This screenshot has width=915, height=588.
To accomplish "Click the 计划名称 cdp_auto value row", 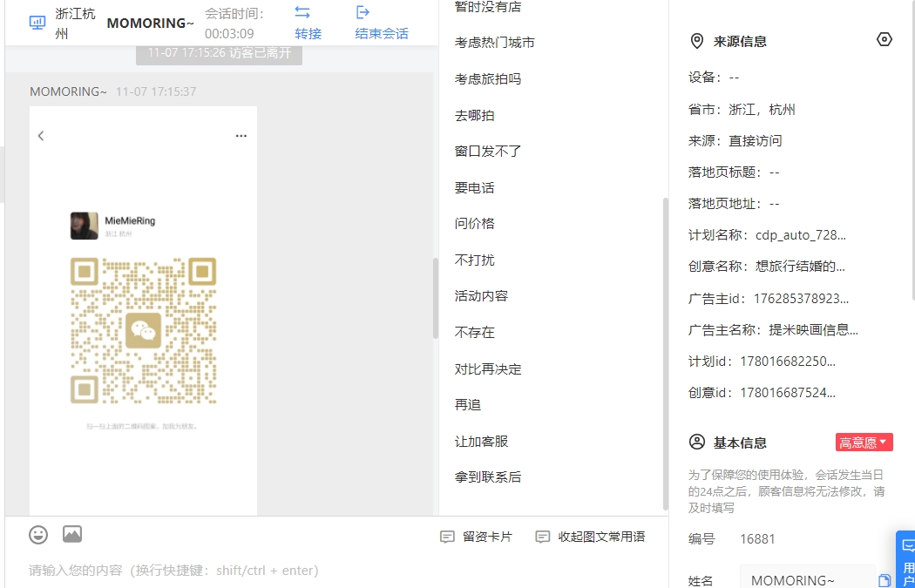I will tap(768, 235).
